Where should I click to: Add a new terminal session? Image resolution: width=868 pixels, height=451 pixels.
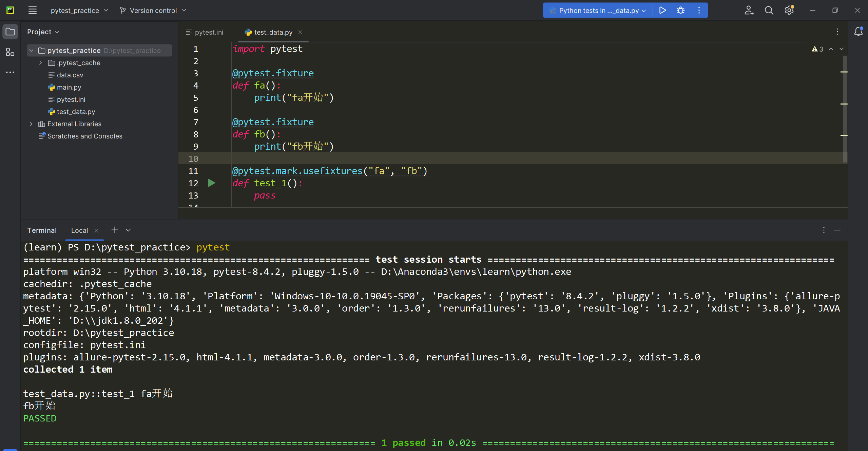[115, 230]
